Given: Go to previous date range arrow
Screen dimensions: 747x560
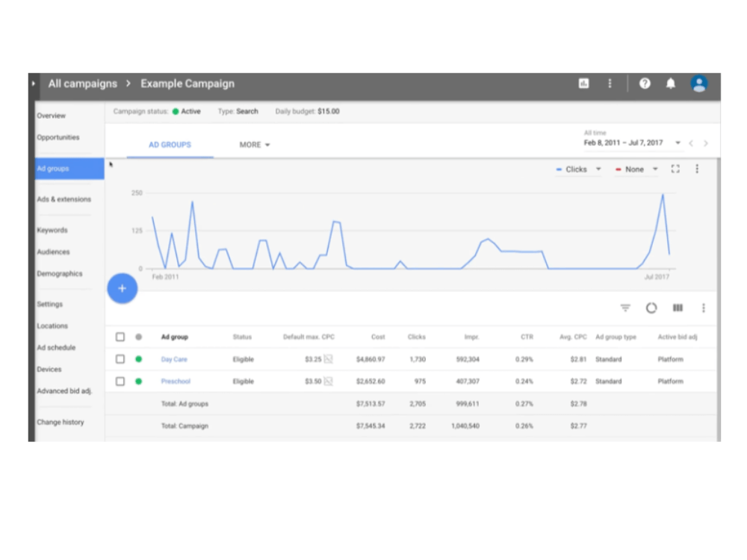Looking at the screenshot, I should [x=691, y=143].
